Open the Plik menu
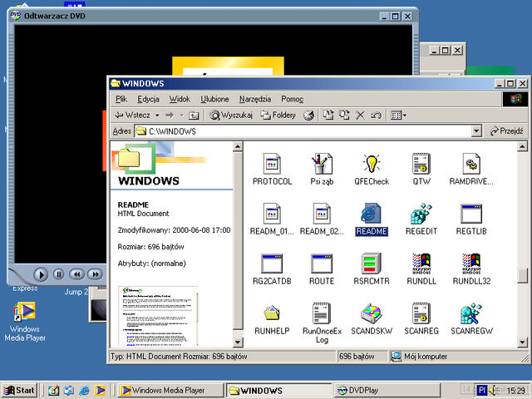Image resolution: width=532 pixels, height=399 pixels. (121, 99)
